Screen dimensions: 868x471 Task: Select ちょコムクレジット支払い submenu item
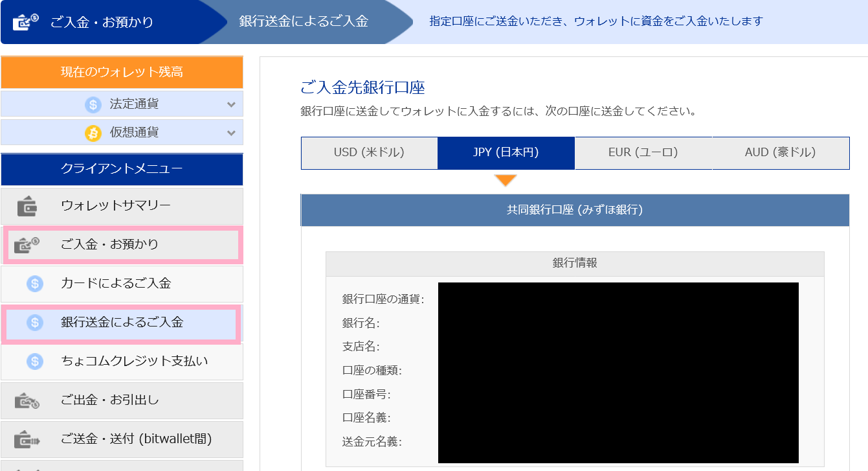122,362
